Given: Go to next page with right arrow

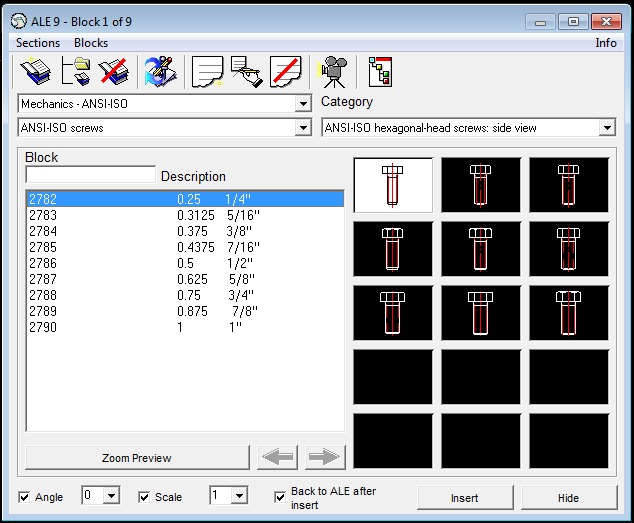Looking at the screenshot, I should [325, 457].
